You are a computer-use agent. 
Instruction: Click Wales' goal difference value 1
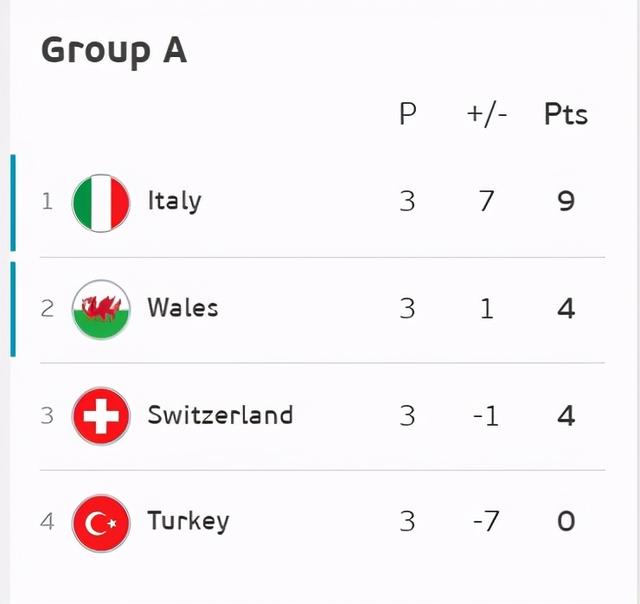(x=487, y=308)
